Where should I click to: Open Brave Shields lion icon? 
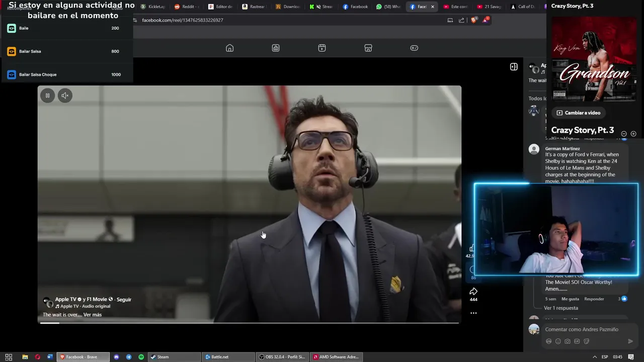[473, 20]
